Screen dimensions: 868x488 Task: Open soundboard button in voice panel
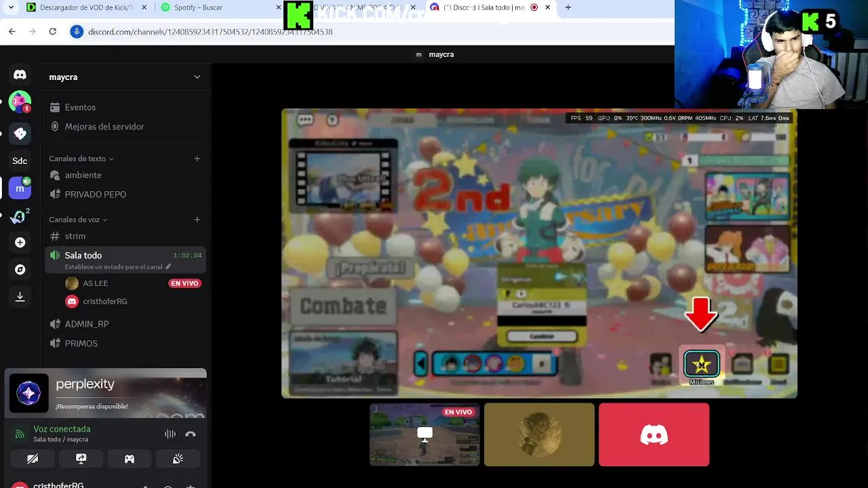[178, 459]
